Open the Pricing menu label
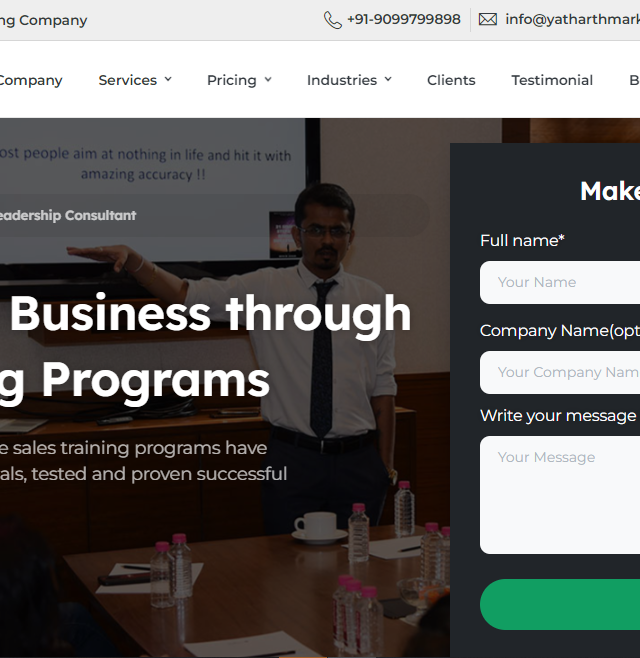 tap(232, 80)
